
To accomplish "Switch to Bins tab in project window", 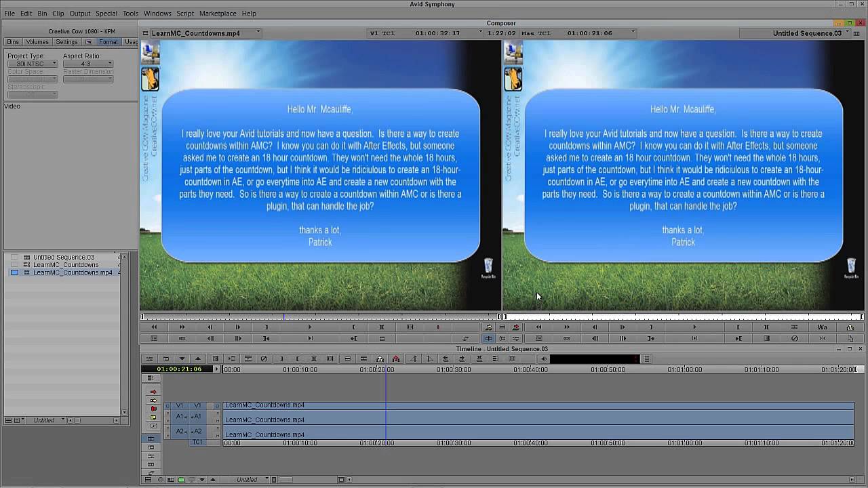I will [x=13, y=42].
